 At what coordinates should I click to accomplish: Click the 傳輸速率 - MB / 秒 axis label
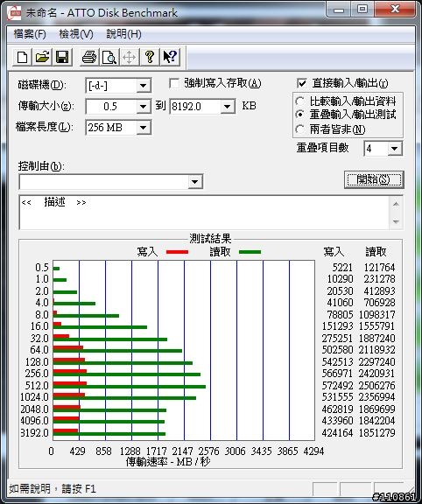pos(168,462)
